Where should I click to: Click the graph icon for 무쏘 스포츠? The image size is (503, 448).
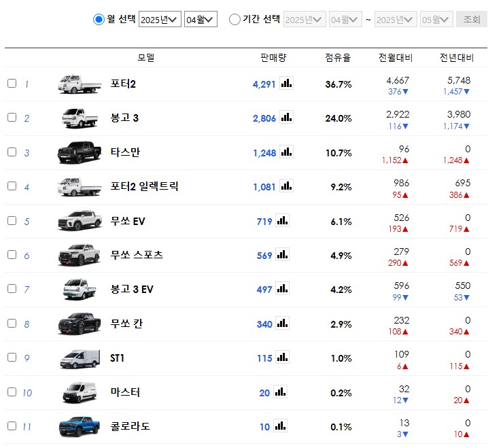coord(282,255)
